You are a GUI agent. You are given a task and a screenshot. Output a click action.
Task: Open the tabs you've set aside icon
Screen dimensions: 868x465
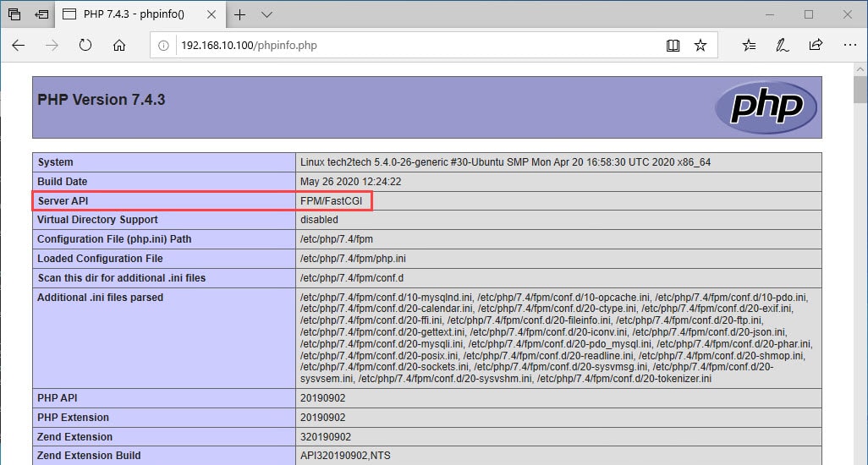pos(14,14)
